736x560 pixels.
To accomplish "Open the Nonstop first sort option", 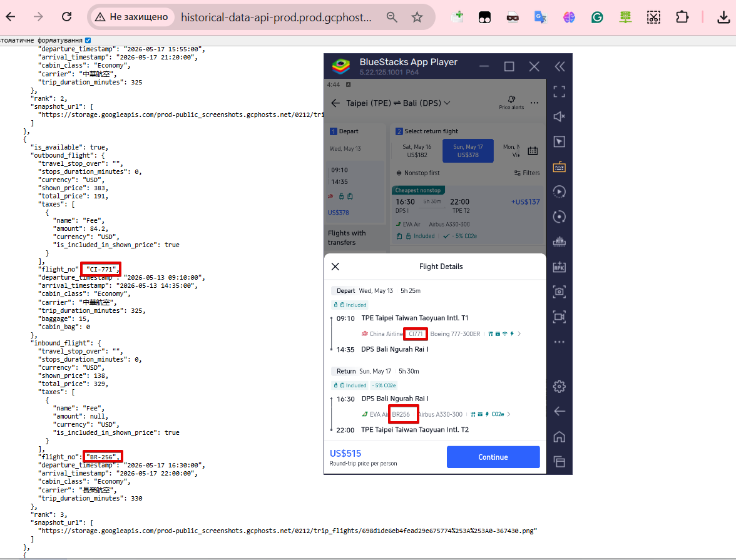I will 418,173.
